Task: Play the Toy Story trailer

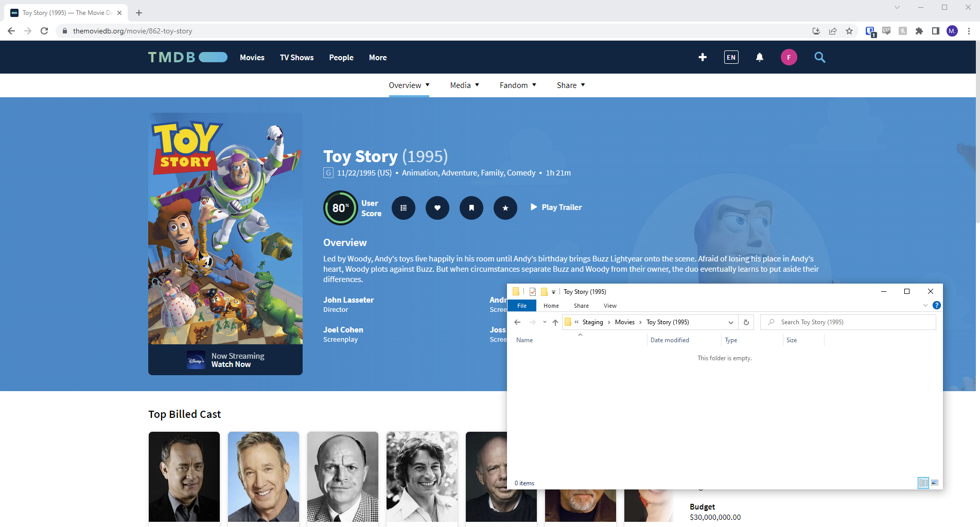Action: pos(556,207)
